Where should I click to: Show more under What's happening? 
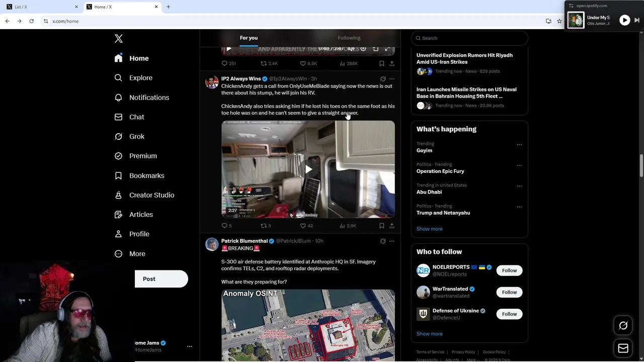click(429, 229)
